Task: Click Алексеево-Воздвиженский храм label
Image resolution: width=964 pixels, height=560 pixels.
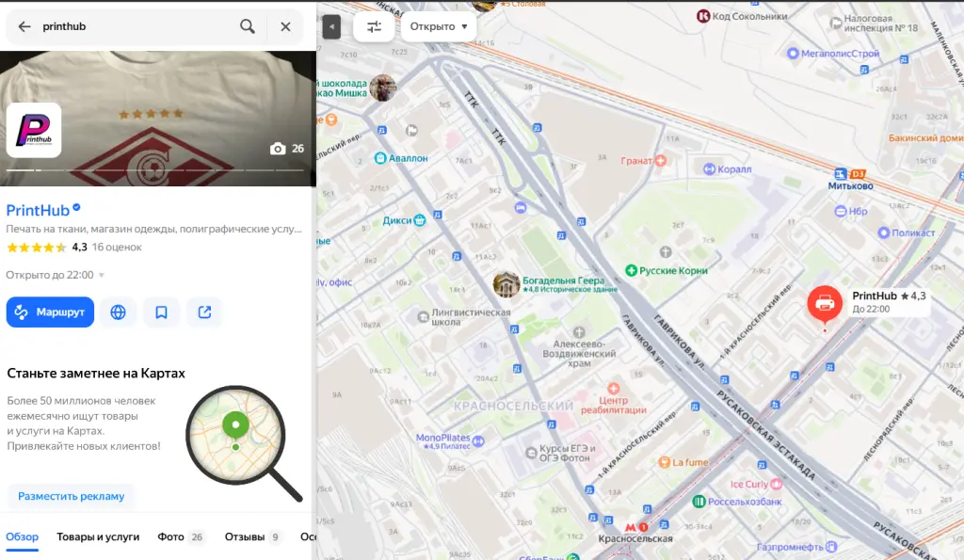Action: [x=579, y=354]
